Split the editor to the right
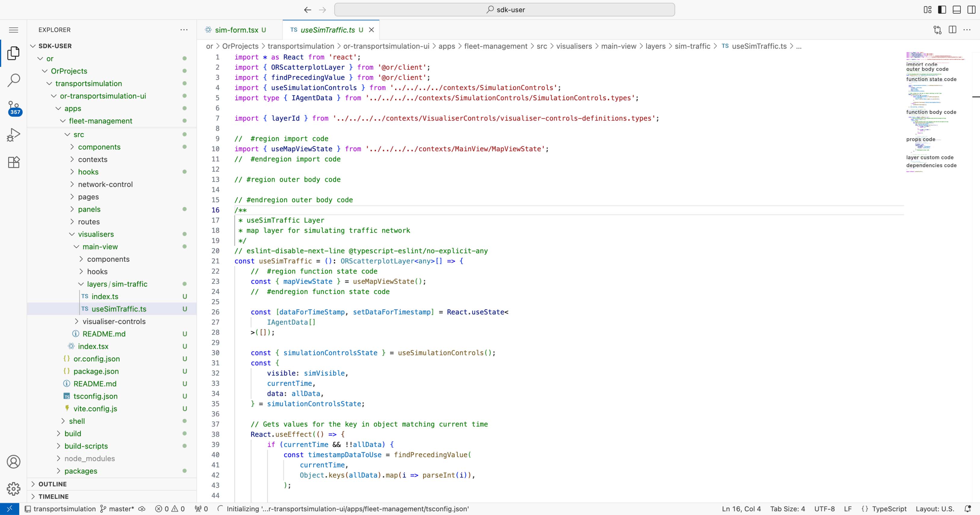Screen dimensions: 980x515 953,30
